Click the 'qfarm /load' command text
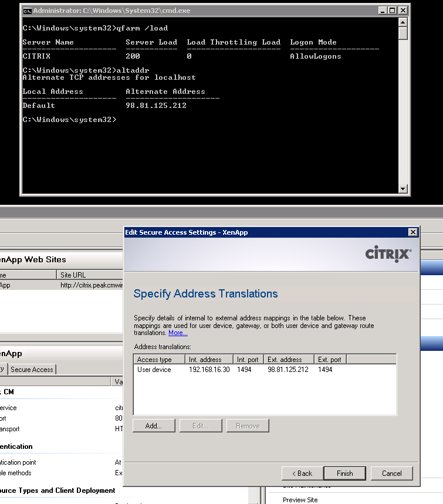 142,28
